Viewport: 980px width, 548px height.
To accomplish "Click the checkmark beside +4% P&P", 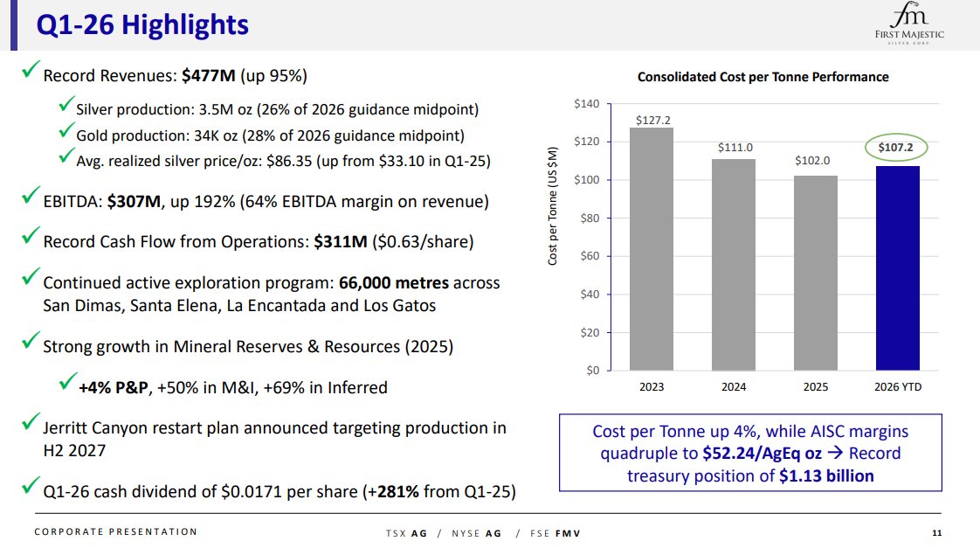I will [68, 382].
